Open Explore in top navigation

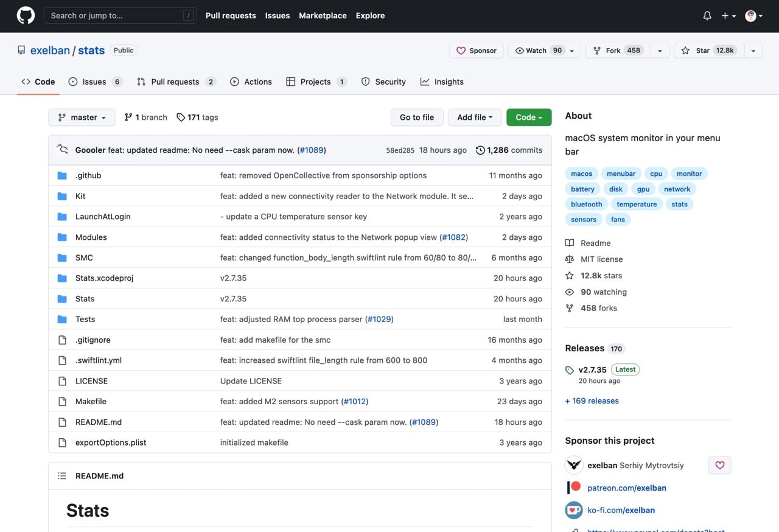pyautogui.click(x=370, y=16)
